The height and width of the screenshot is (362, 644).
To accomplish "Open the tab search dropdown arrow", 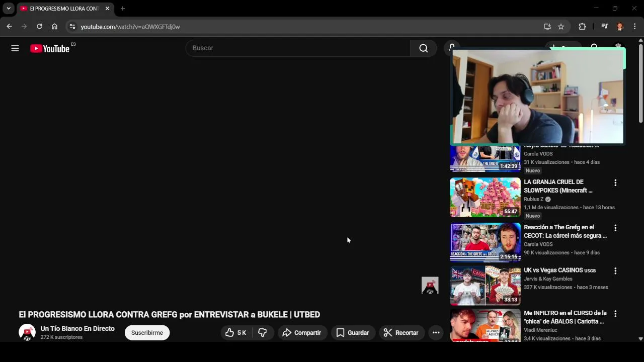I will pos(9,9).
